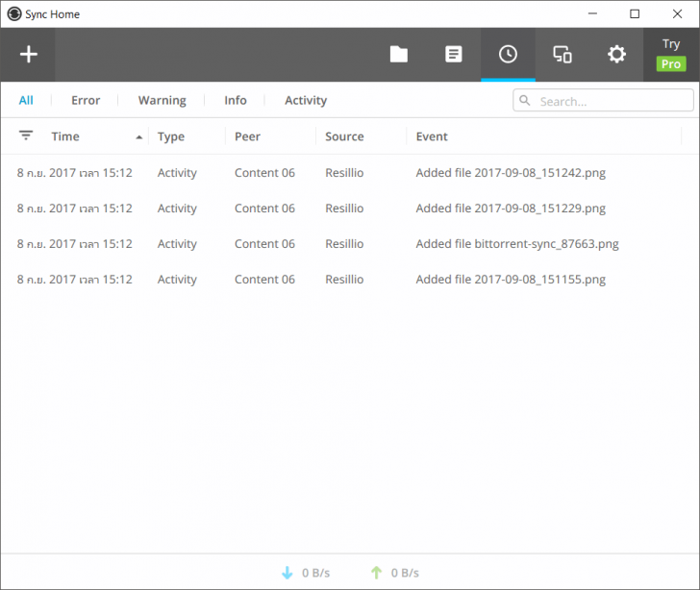
Task: Click the Try Pro button
Action: point(670,55)
